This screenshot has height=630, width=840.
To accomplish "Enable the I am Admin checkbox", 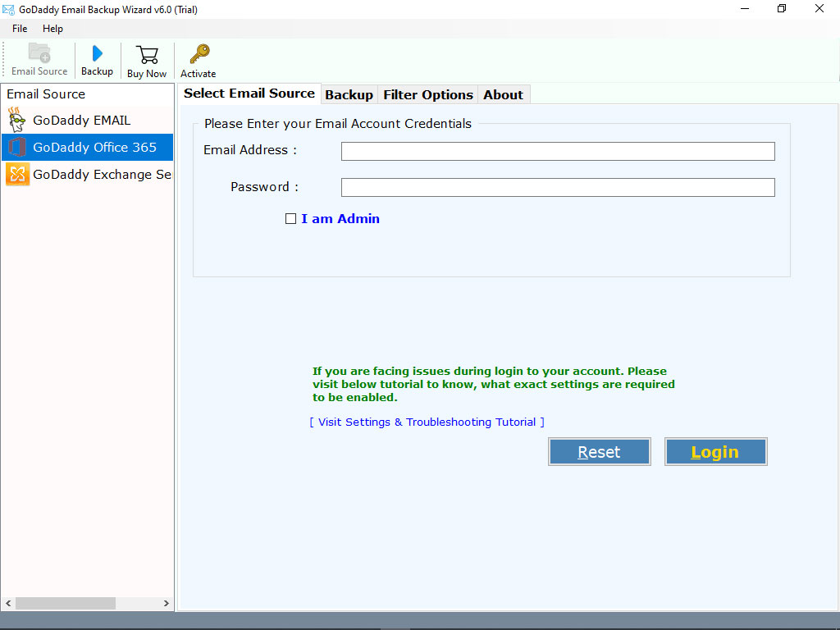I will (290, 218).
